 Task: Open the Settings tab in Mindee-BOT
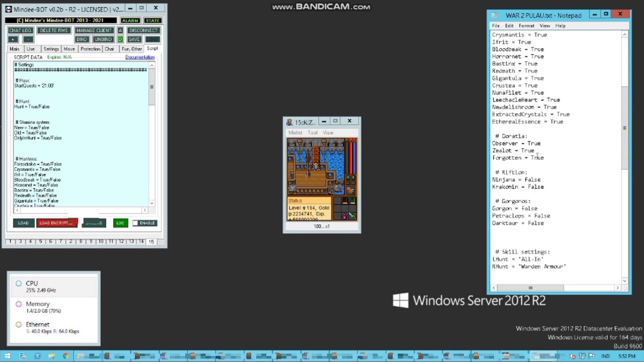tap(51, 49)
